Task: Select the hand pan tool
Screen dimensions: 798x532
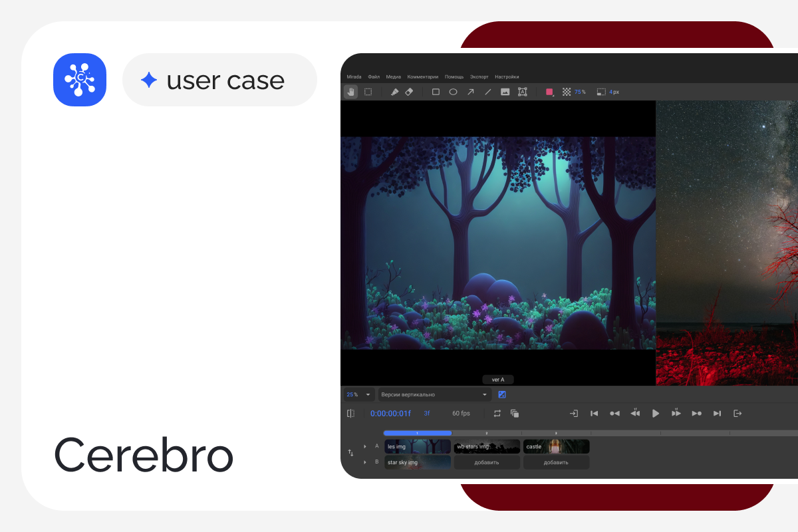Action: (350, 92)
